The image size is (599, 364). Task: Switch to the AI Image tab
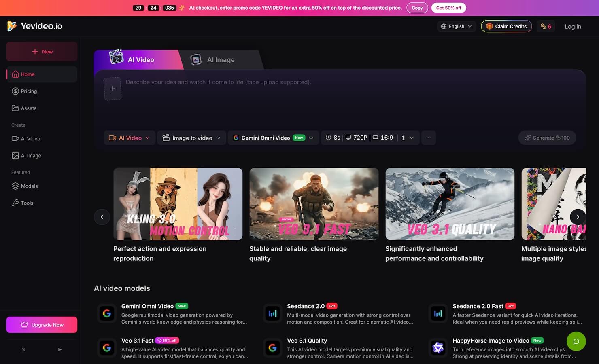(221, 60)
